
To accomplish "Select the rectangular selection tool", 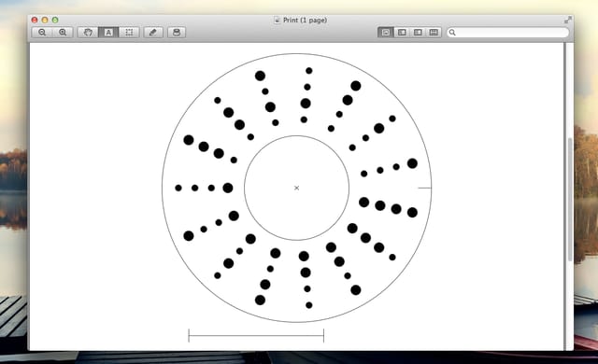I will pos(129,33).
